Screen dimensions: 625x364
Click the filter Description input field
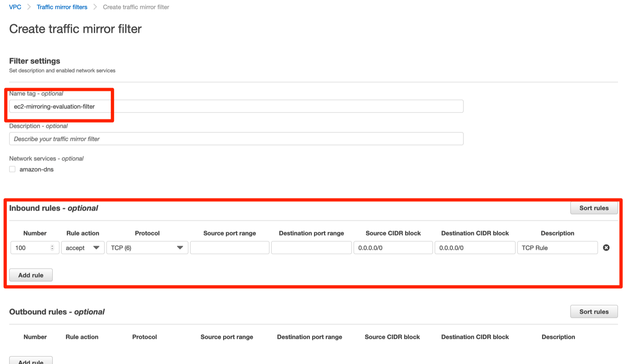click(234, 138)
